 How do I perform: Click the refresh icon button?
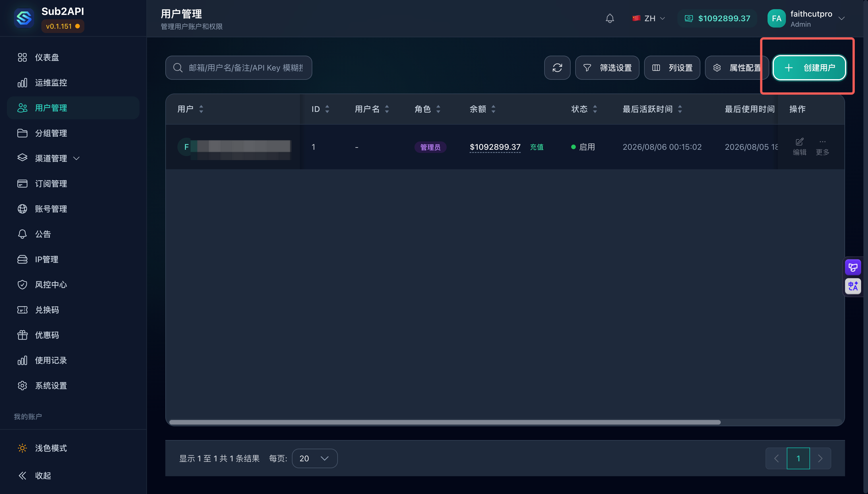[x=557, y=68]
